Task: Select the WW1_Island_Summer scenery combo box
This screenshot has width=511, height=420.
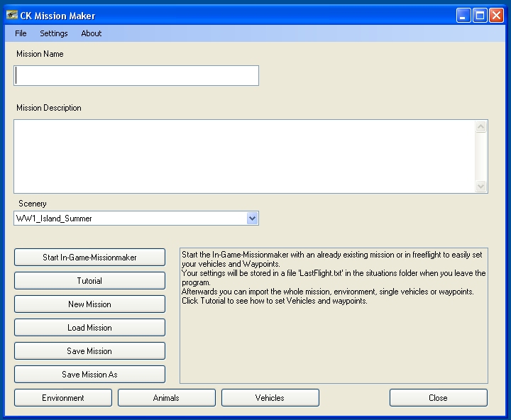Action: (136, 219)
